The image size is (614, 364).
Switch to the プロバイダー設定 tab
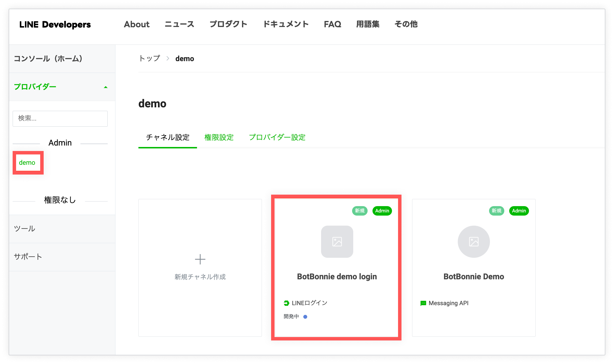pos(277,138)
